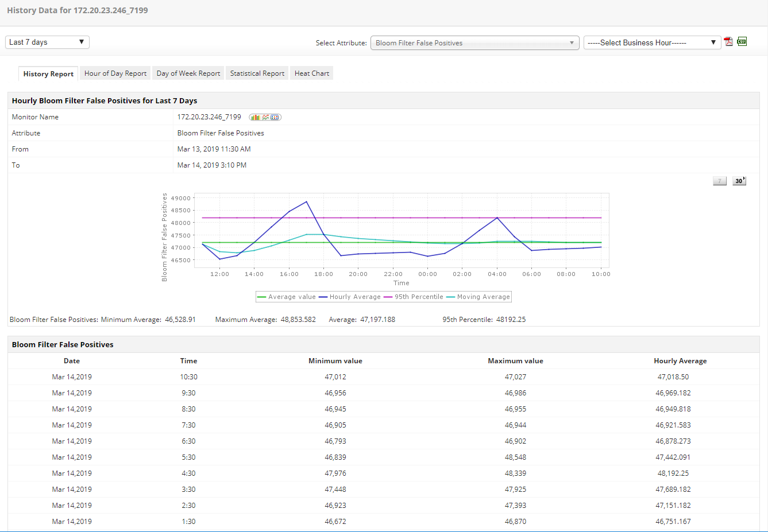
Task: View the Heat Chart tab
Action: pos(312,73)
